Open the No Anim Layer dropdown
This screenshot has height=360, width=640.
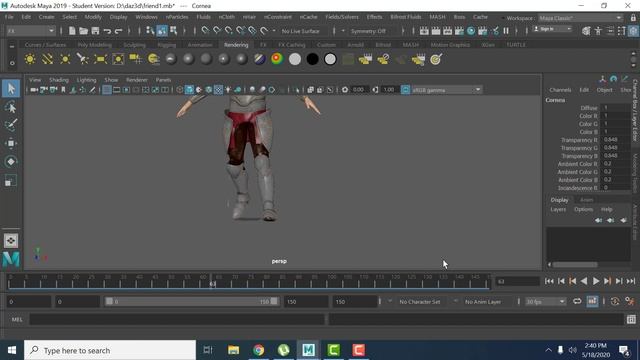(483, 302)
